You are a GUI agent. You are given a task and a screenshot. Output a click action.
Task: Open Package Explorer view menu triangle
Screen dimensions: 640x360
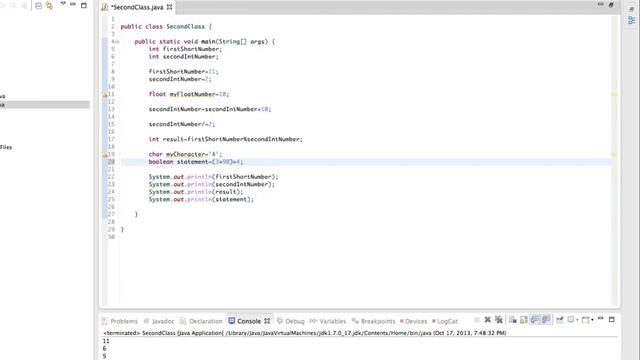(63, 4)
